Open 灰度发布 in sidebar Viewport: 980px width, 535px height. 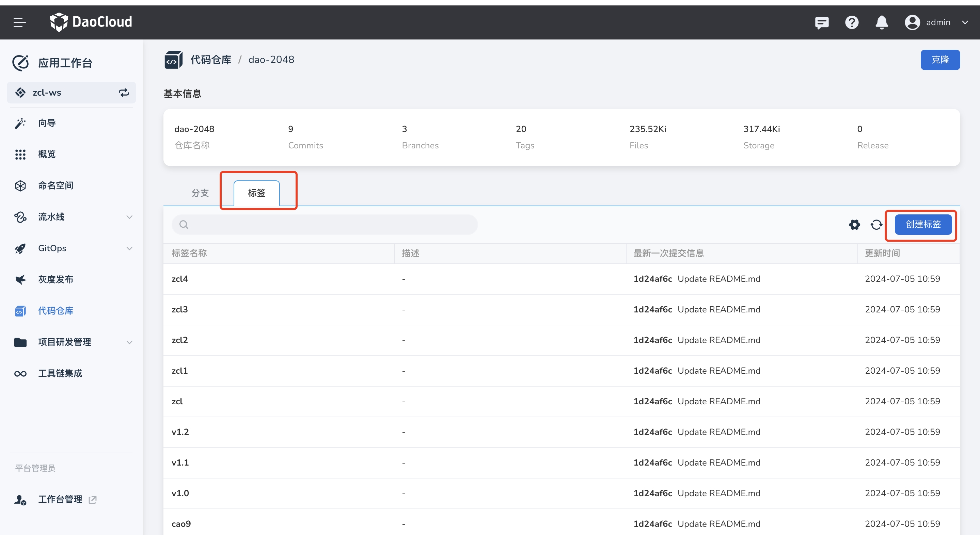pos(56,279)
